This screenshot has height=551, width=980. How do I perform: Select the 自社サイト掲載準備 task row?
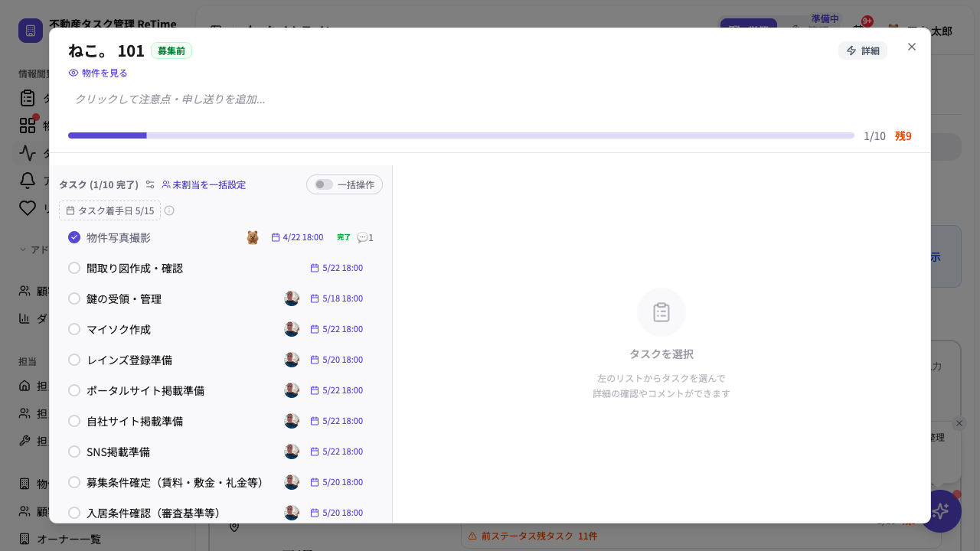click(x=220, y=421)
